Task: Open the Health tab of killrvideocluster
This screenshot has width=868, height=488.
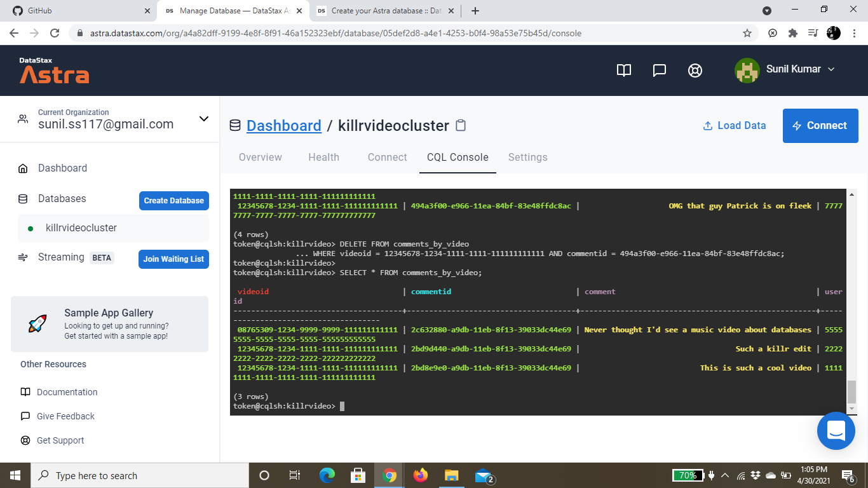Action: [324, 157]
